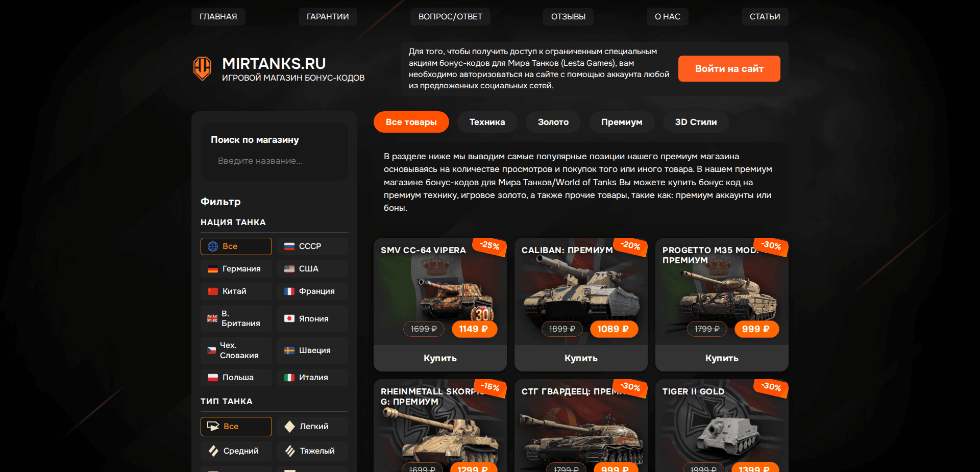Select the globe icon for all nations
This screenshot has height=472, width=980.
pos(213,246)
